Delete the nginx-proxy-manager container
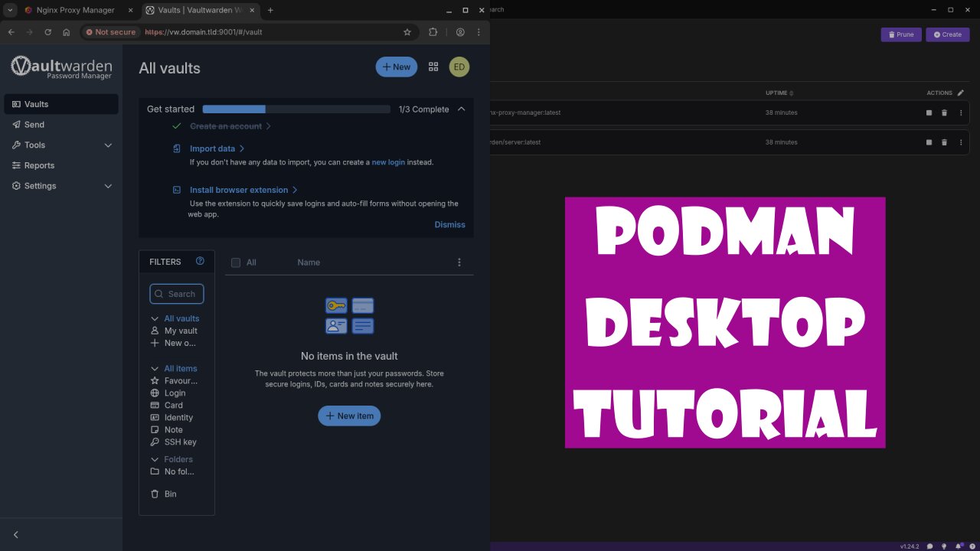980x551 pixels. point(944,112)
